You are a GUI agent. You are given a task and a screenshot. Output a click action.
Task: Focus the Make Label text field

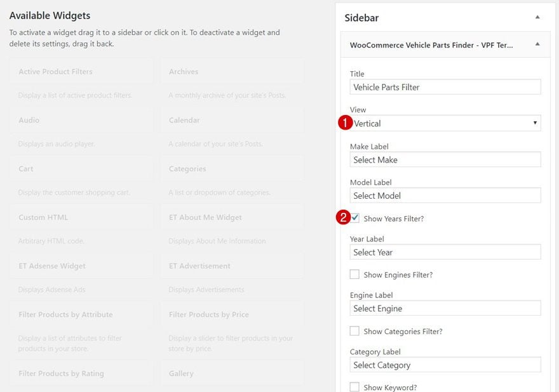pos(445,159)
